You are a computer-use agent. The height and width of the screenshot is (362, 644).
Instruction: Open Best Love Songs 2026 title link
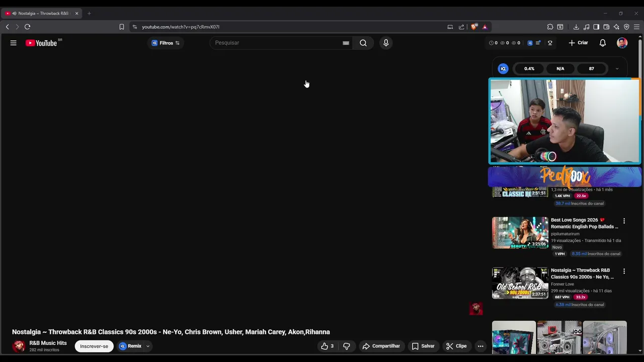click(584, 223)
